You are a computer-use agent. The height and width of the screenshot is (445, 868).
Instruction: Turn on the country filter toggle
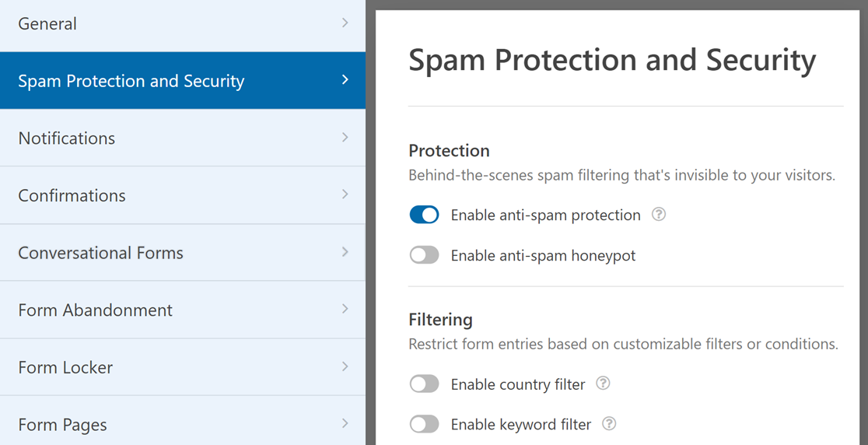(x=424, y=384)
